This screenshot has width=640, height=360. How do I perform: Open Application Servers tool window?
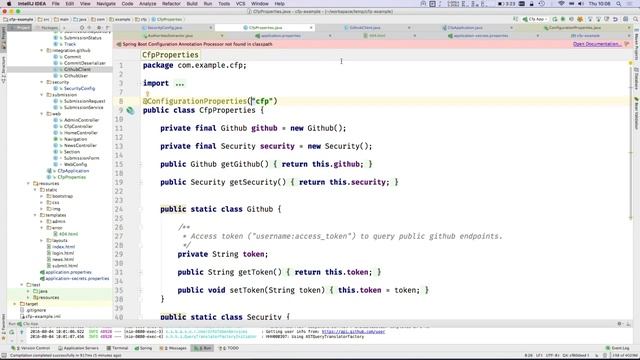(x=79, y=348)
